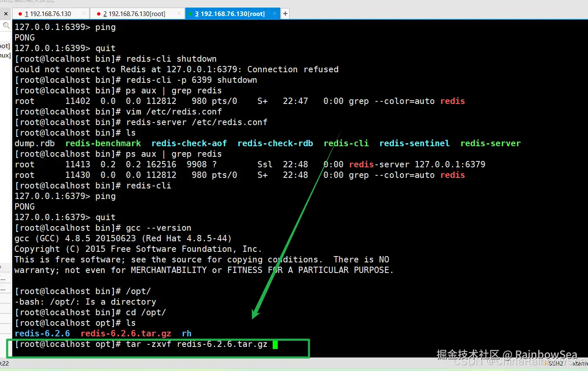Click the "tar -zxvf redis-6.2.6.tar.gz" command text
The width and height of the screenshot is (588, 371).
point(197,344)
